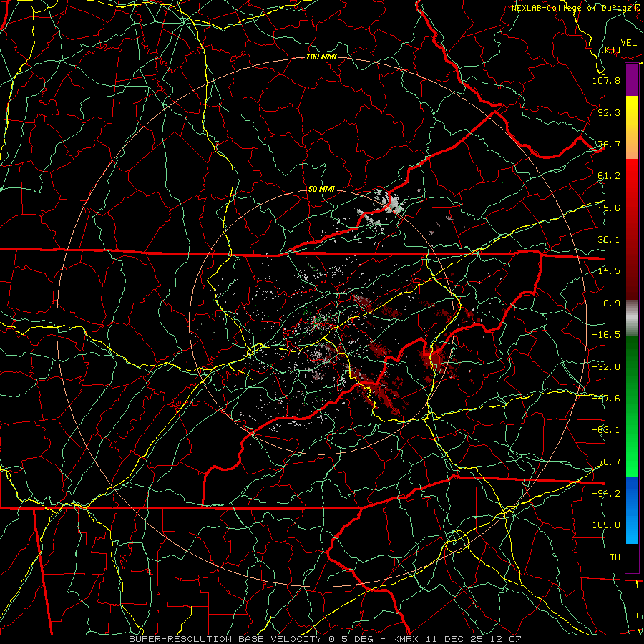The width and height of the screenshot is (644, 644).
Task: Click the [KT] units label
Action: (x=611, y=49)
